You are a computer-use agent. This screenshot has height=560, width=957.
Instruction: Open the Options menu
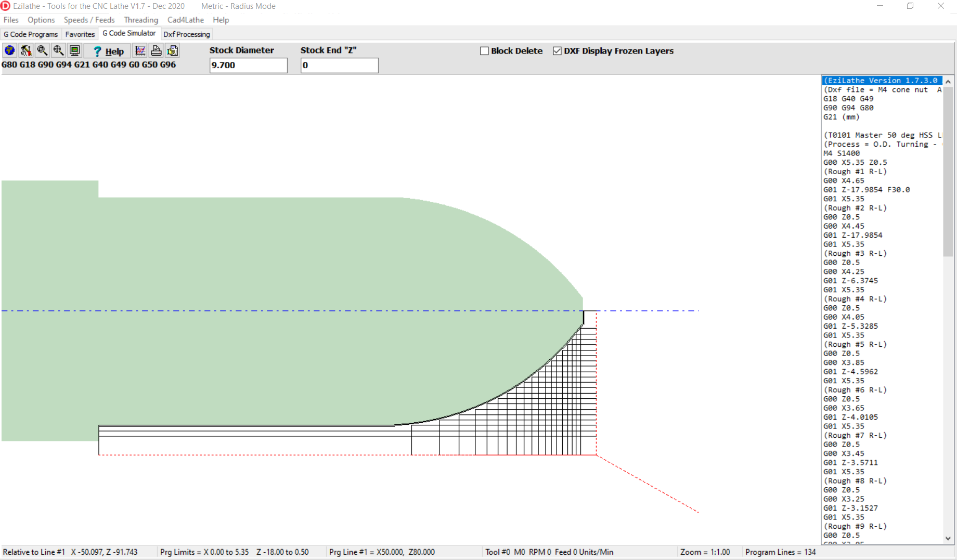coord(41,20)
